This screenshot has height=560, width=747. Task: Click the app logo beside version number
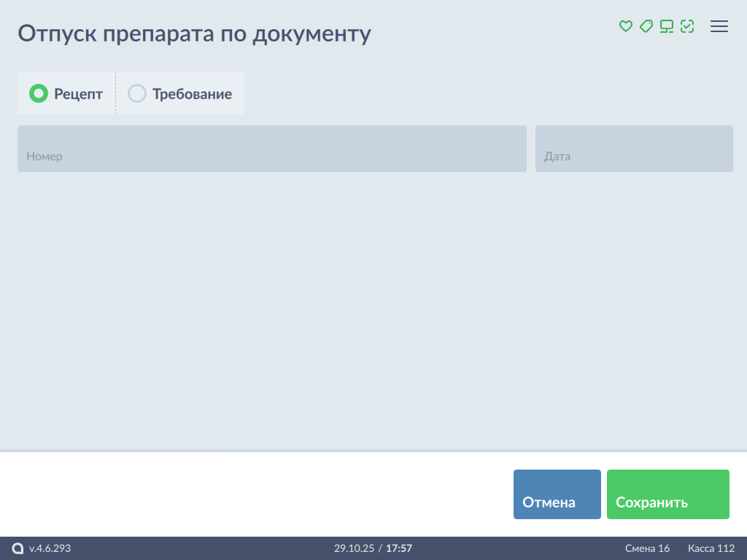click(18, 548)
